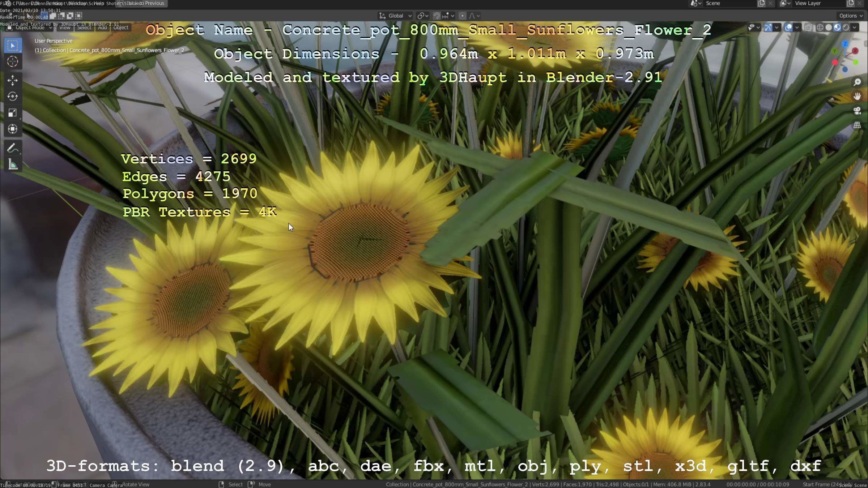Click the new scene icon next to Scene
The width and height of the screenshot is (868, 488).
pos(761,4)
